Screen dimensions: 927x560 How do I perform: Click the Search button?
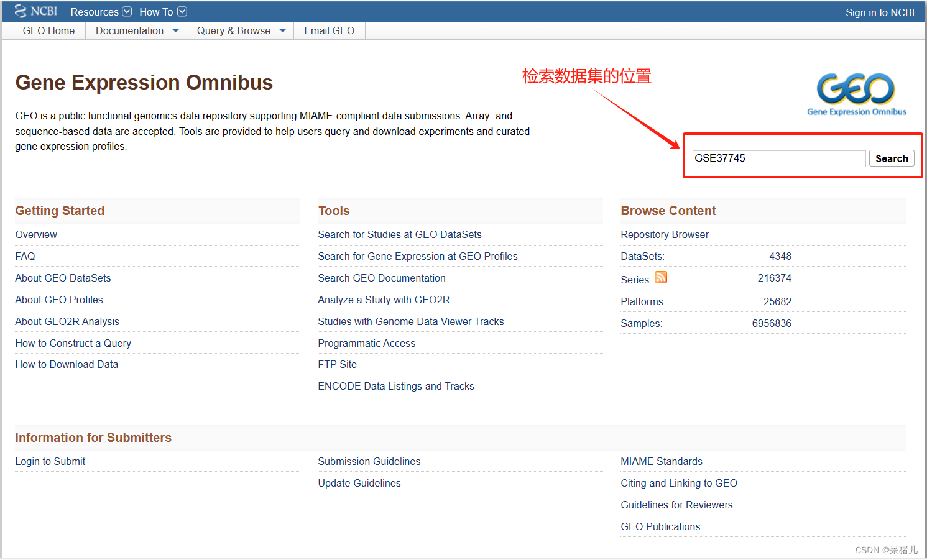892,158
